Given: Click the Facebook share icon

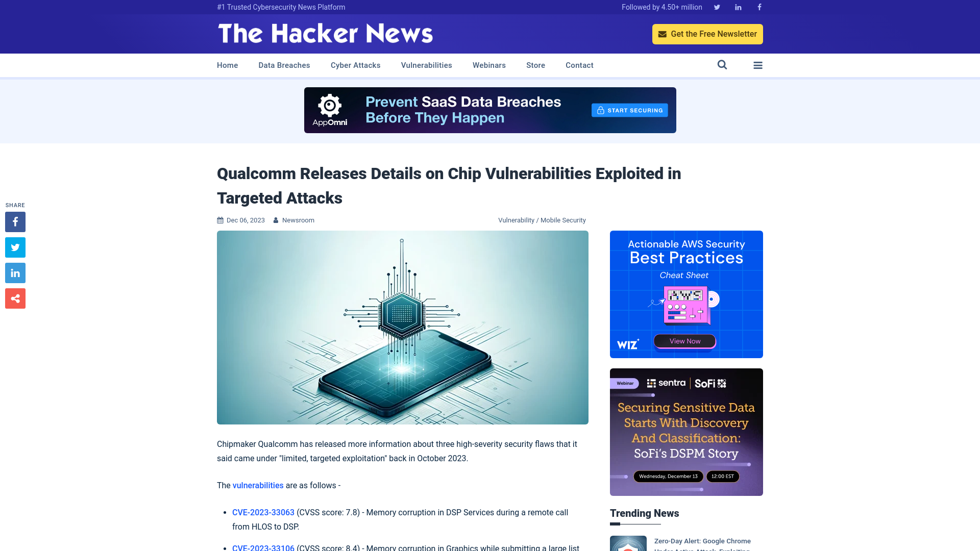Looking at the screenshot, I should click(15, 221).
